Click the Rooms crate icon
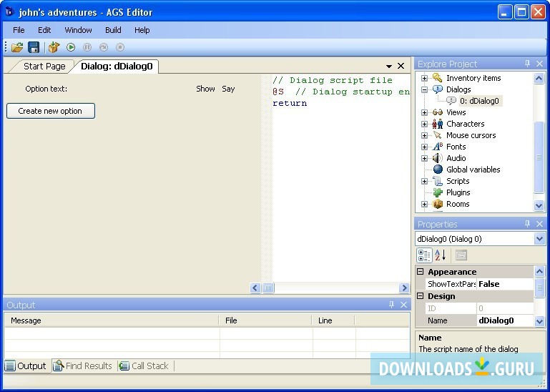The height and width of the screenshot is (392, 550). point(438,204)
